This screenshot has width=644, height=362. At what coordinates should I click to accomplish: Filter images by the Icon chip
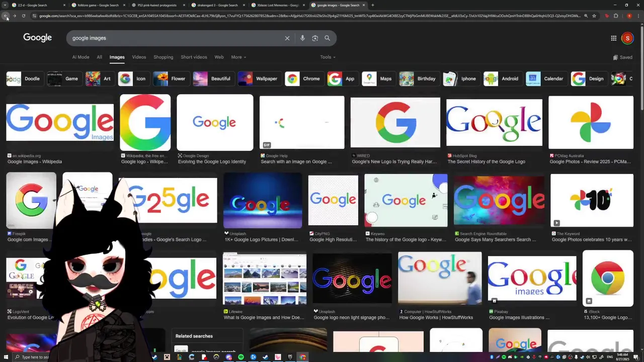[x=133, y=78]
